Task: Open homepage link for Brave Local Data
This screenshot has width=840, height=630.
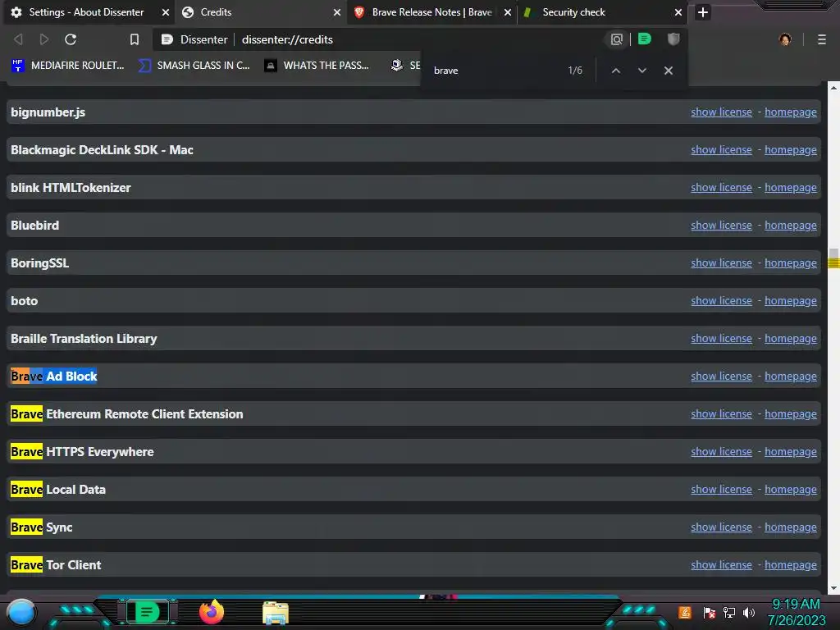Action: tap(790, 490)
